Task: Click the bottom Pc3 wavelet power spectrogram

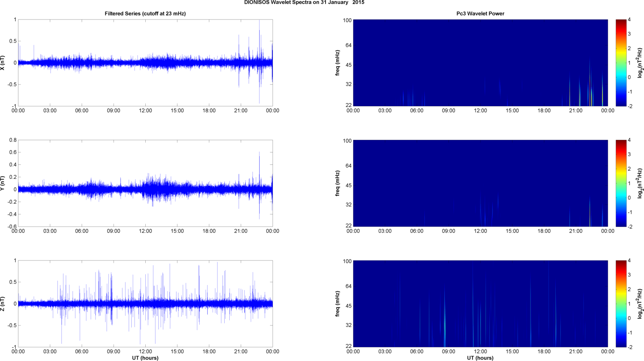Action: pos(480,304)
